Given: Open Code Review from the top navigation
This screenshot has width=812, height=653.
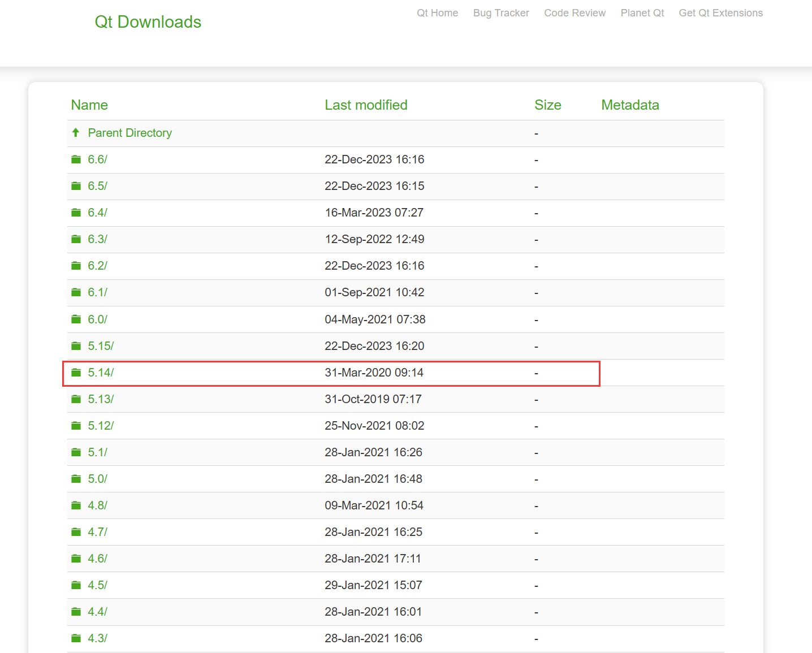Looking at the screenshot, I should tap(575, 13).
